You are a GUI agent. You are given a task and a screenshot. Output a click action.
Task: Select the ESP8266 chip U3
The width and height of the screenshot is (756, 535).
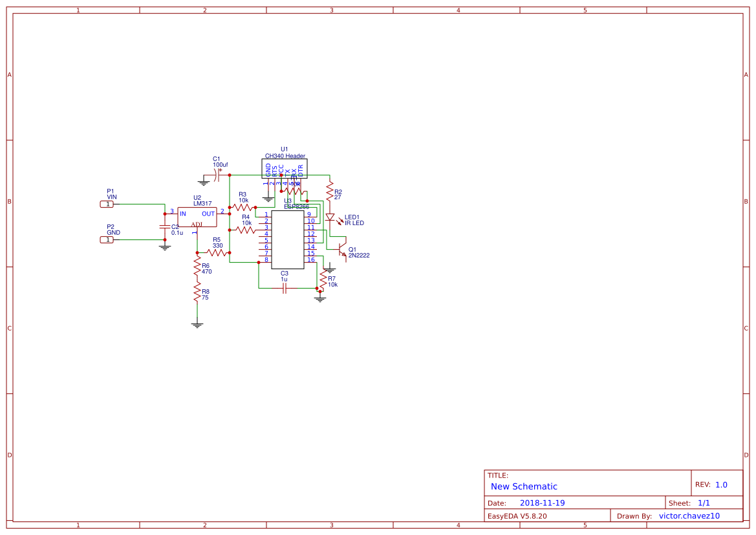pos(288,238)
